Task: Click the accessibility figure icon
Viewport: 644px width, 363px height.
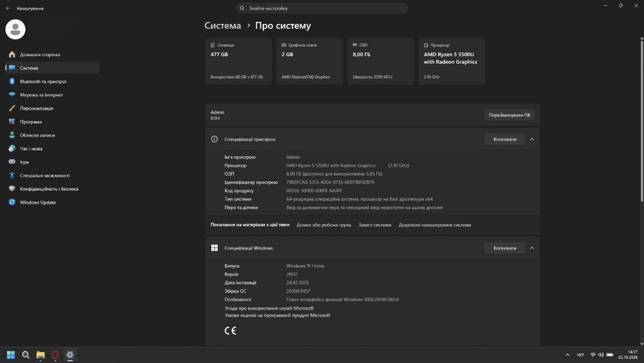Action: [x=12, y=175]
